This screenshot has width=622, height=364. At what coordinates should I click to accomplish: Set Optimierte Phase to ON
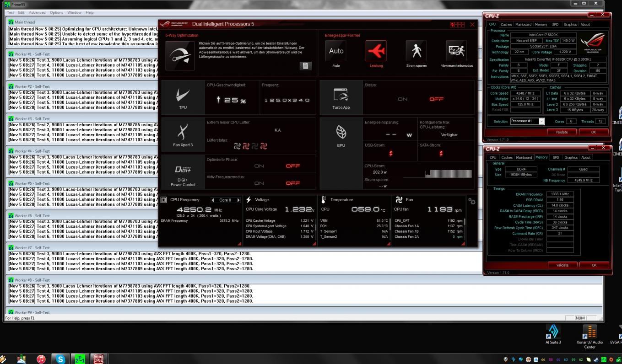(259, 166)
